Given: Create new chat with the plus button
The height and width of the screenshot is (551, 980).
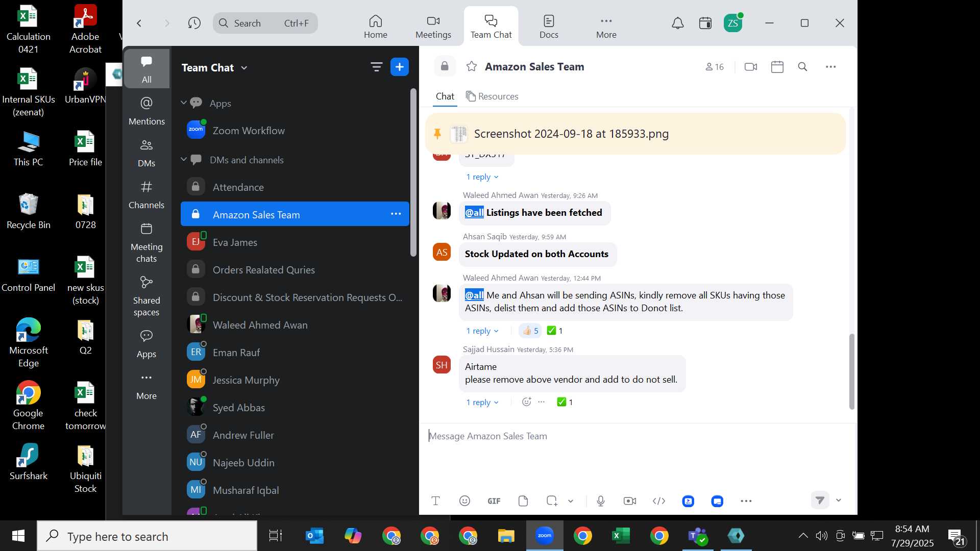Looking at the screenshot, I should tap(399, 67).
